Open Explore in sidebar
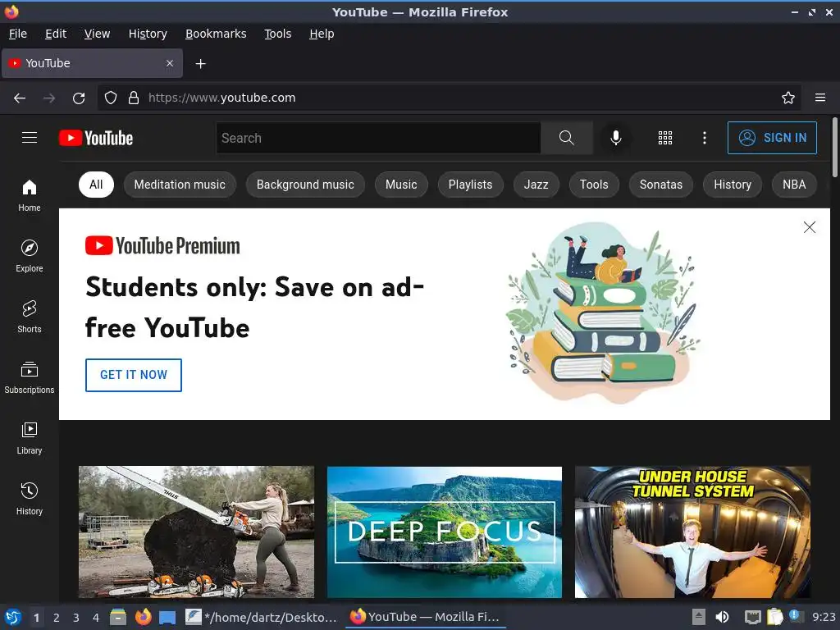Image resolution: width=840 pixels, height=630 pixels. click(30, 256)
